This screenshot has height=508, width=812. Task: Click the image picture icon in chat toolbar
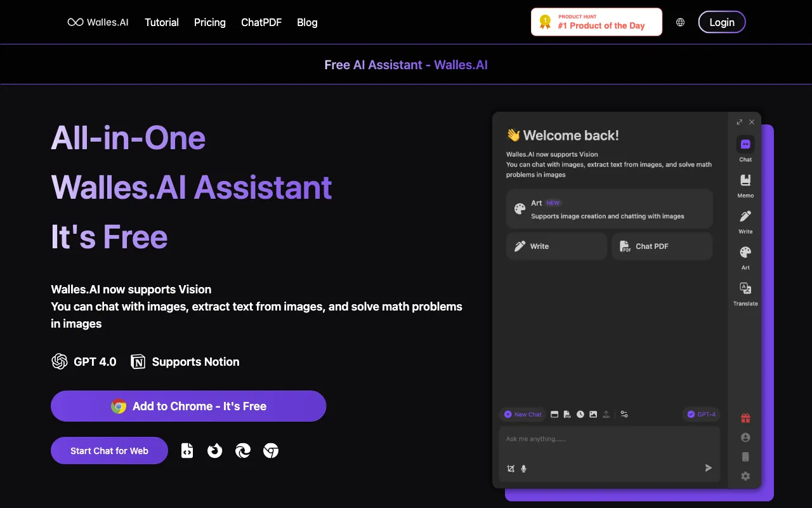[x=593, y=414]
